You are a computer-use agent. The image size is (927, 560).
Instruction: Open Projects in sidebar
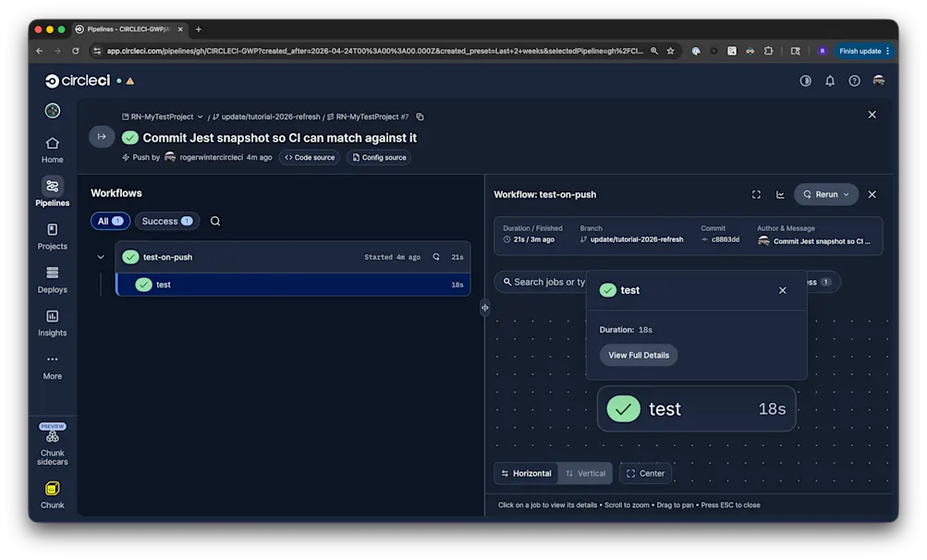click(x=52, y=237)
